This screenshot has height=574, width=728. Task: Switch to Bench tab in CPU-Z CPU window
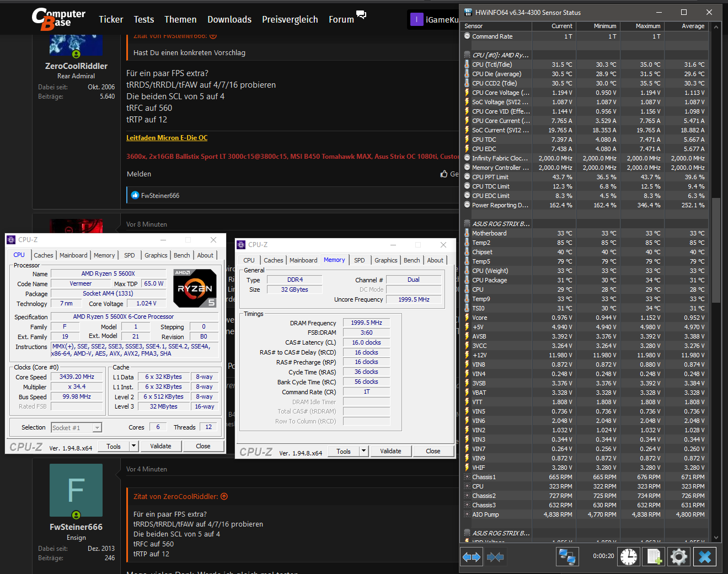tap(182, 255)
